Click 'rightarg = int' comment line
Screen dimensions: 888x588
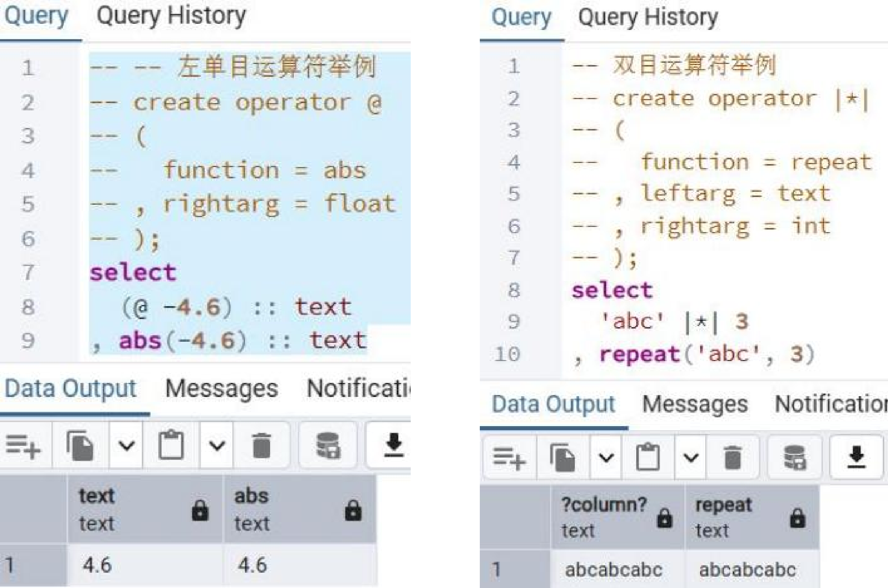(x=701, y=227)
